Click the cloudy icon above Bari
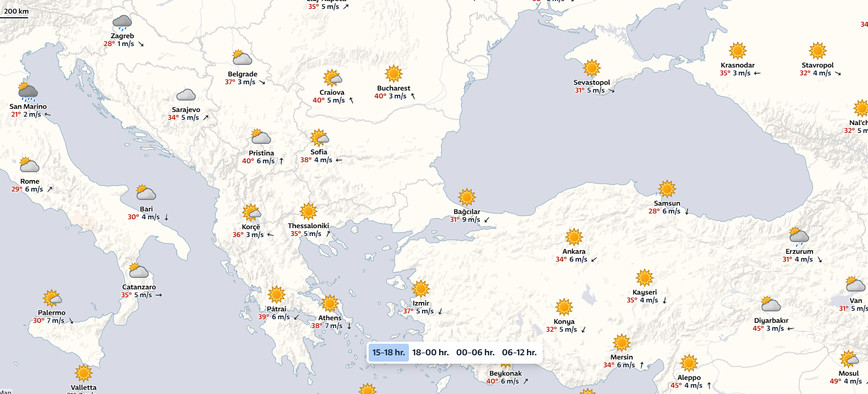This screenshot has width=868, height=394. click(146, 193)
